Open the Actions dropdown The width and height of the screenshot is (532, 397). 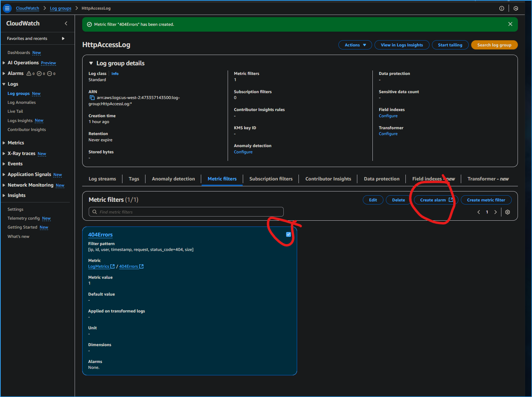[355, 45]
